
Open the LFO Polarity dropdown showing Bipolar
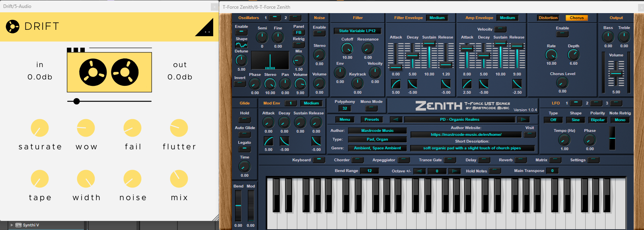pos(598,120)
